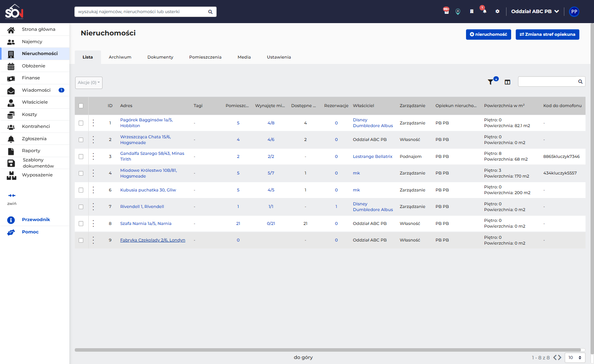Open row actions for Pagórek Bagginsów
This screenshot has width=594, height=364.
point(93,123)
